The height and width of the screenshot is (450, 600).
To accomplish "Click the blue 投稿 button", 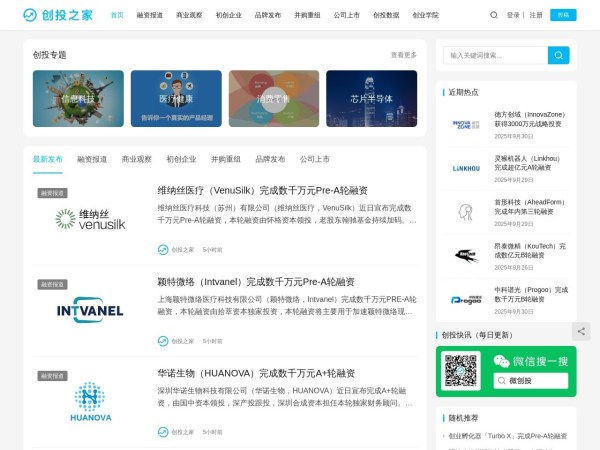I will 565,15.
